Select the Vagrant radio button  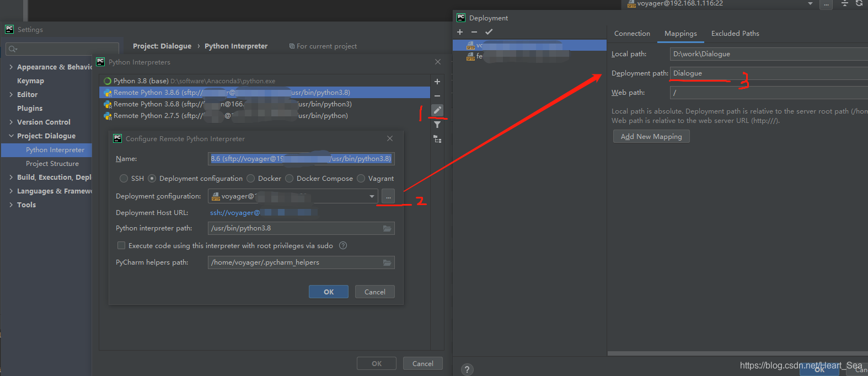tap(361, 179)
